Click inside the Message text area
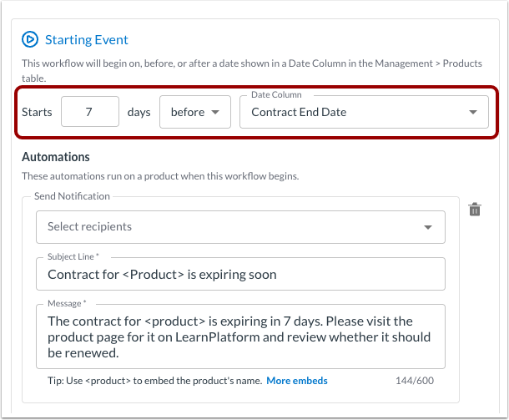 pyautogui.click(x=240, y=337)
